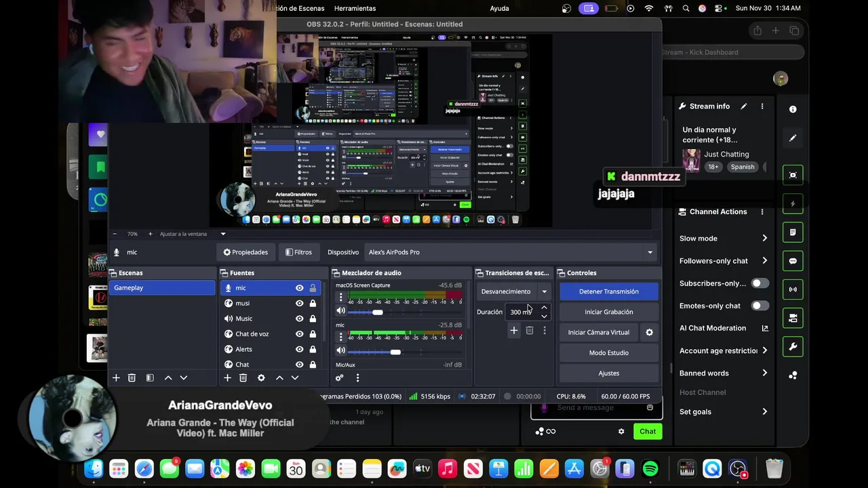
Task: Increase transition duration with the up arrow
Action: (544, 308)
